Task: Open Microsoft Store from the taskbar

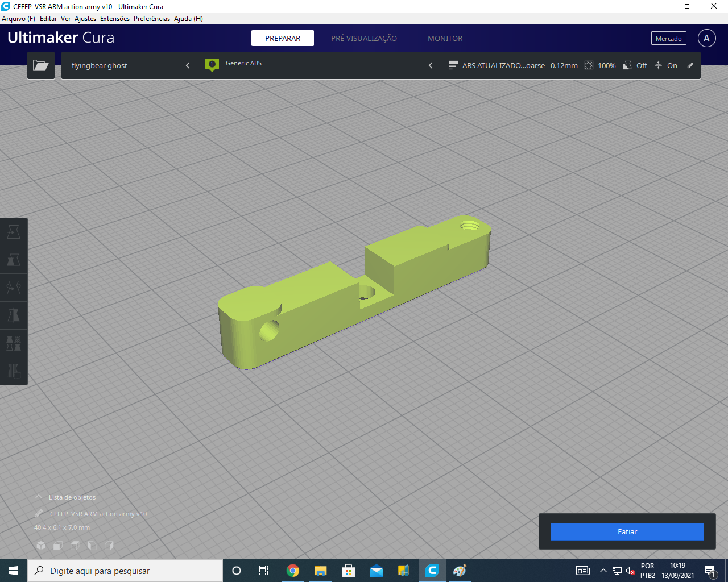Action: tap(348, 571)
